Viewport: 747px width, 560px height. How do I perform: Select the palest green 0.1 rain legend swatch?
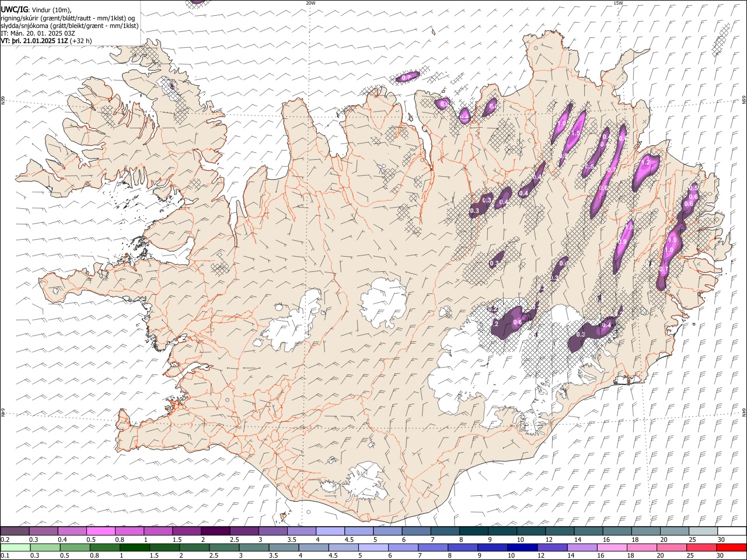(15, 548)
